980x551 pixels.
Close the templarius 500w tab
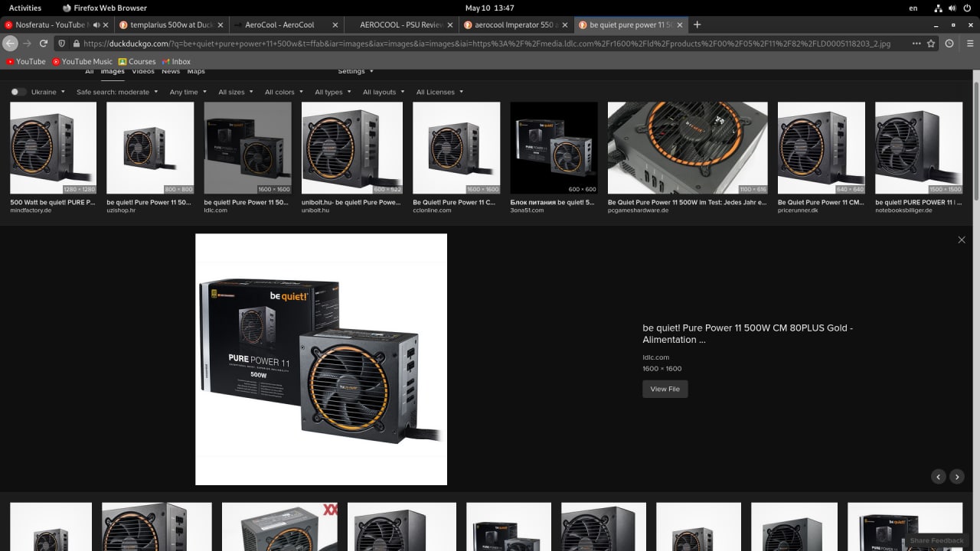coord(220,25)
